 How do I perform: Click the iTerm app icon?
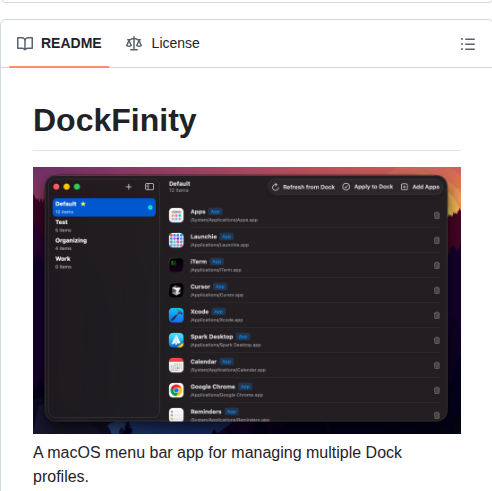[176, 265]
